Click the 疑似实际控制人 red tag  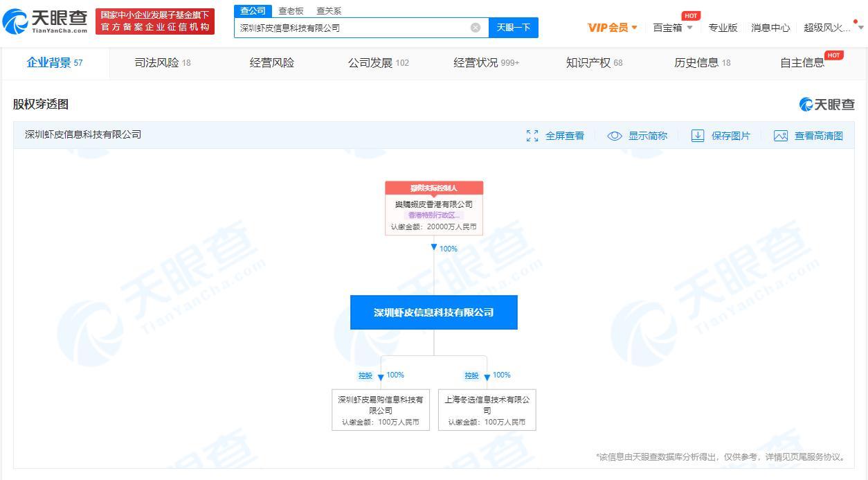click(434, 188)
